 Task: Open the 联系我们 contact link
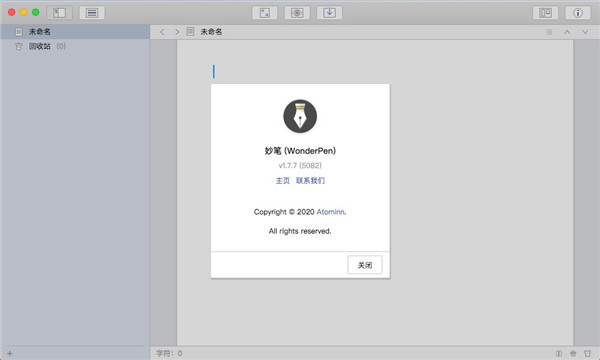point(310,181)
